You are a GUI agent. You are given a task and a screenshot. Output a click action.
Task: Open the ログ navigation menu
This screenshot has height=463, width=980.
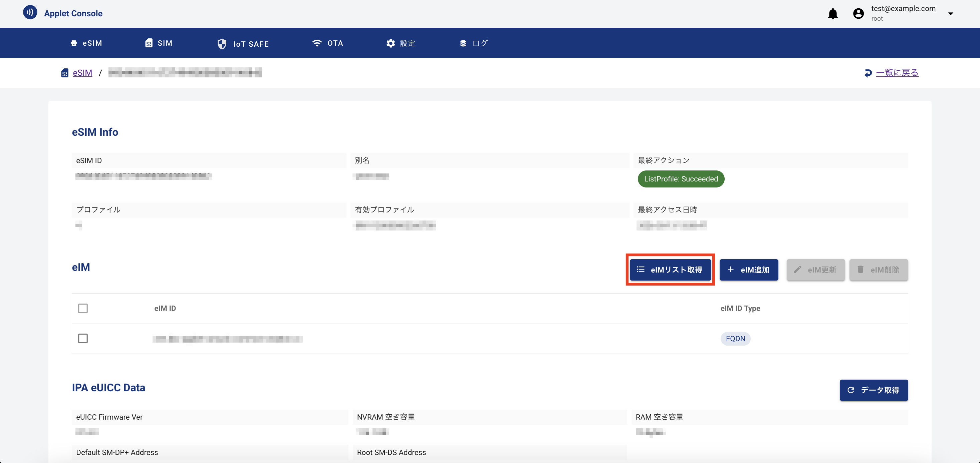474,43
